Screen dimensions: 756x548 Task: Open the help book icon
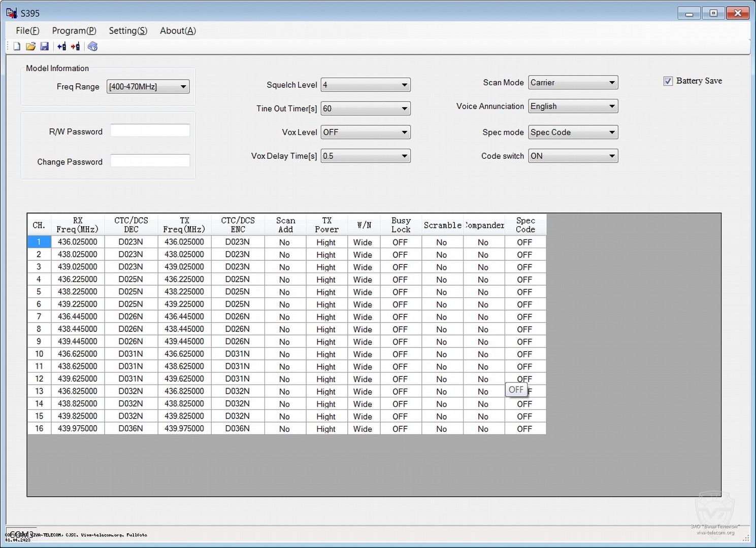[x=92, y=47]
